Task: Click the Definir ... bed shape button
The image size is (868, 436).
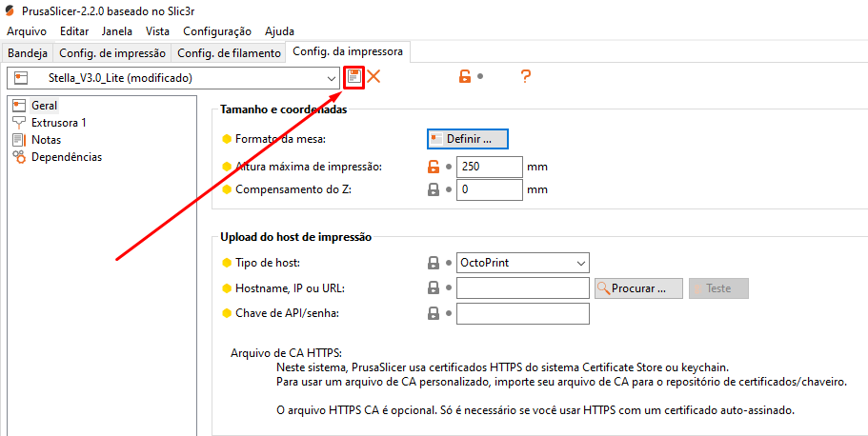Action: click(468, 139)
